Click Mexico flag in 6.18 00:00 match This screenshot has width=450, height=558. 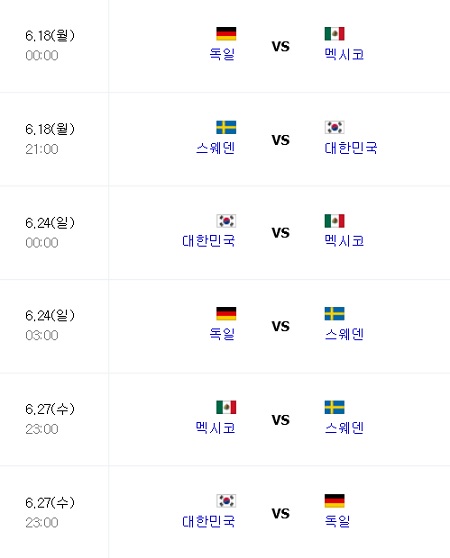[x=334, y=33]
